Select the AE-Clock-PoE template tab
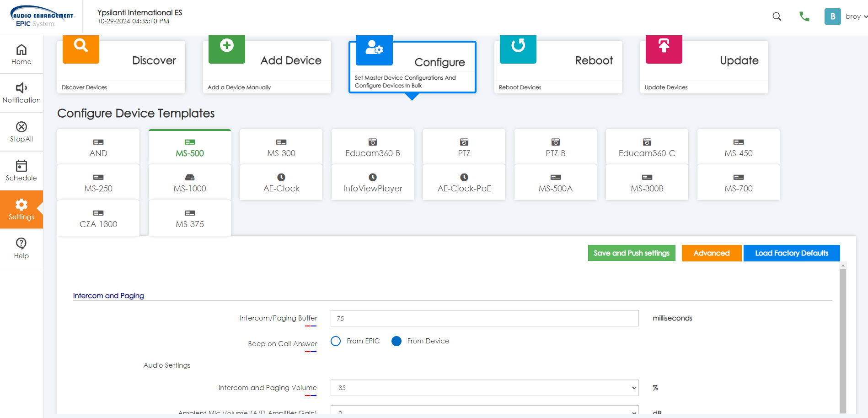 tap(464, 183)
